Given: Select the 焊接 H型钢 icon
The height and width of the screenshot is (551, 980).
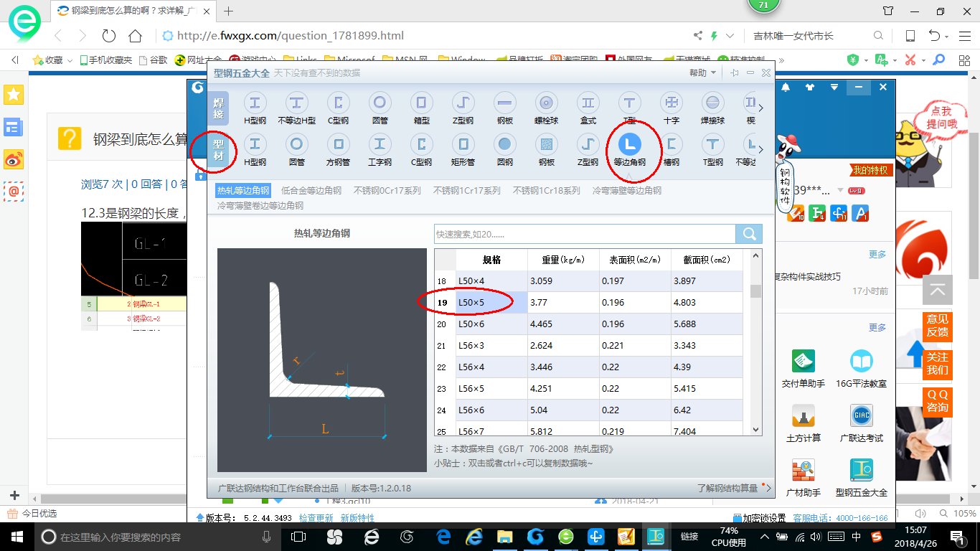Looking at the screenshot, I should click(255, 103).
